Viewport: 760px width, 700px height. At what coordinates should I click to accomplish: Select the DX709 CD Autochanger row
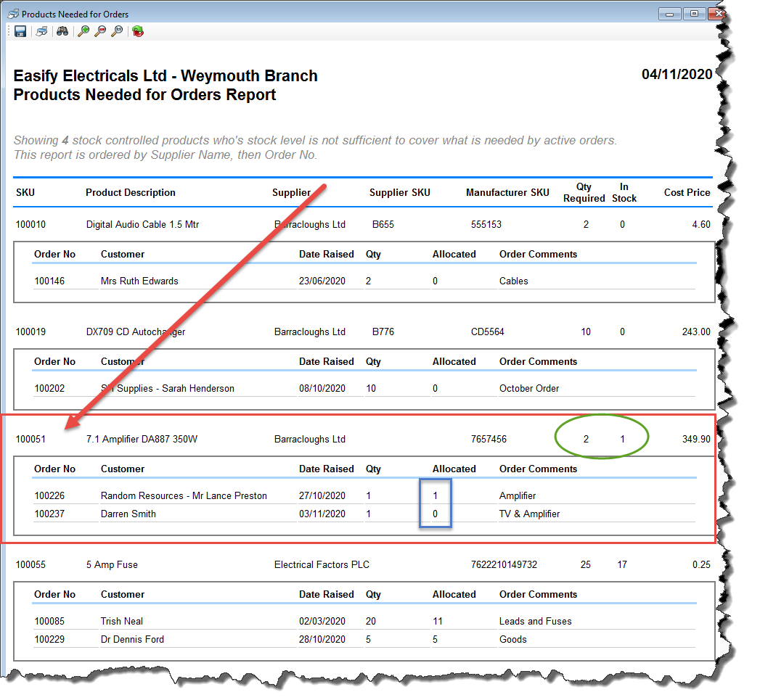(135, 332)
